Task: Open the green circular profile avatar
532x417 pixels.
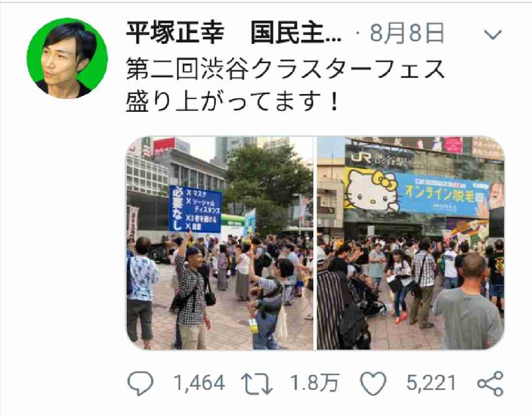Action: [67, 58]
